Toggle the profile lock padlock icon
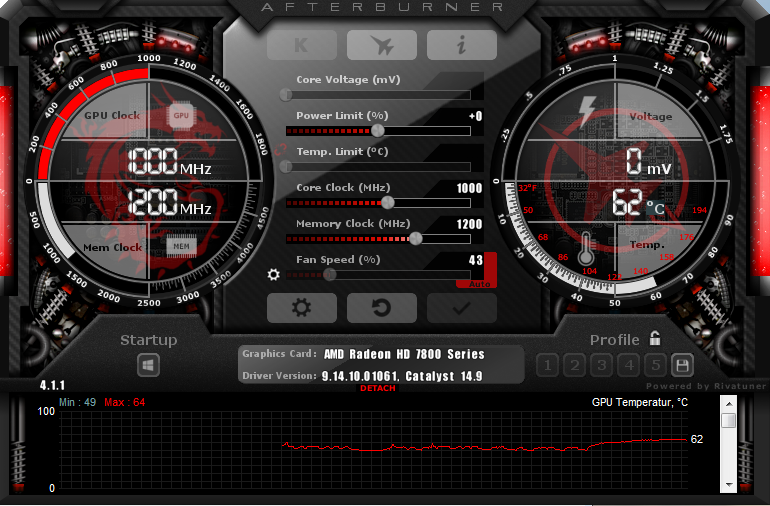Image resolution: width=770 pixels, height=506 pixels. tap(655, 338)
